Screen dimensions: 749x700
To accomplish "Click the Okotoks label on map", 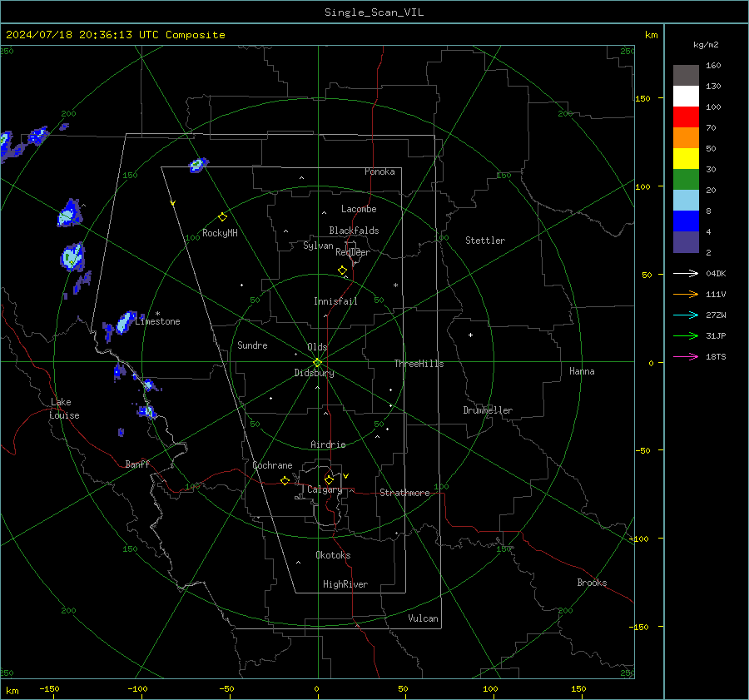I will coord(333,555).
